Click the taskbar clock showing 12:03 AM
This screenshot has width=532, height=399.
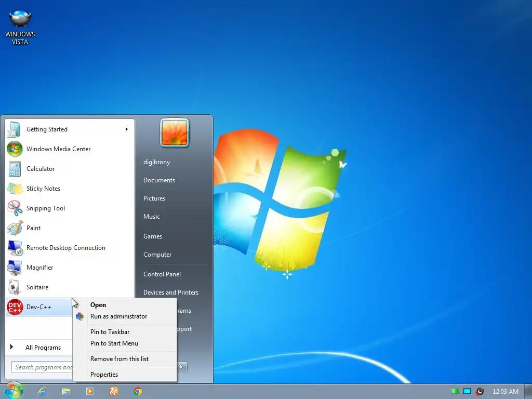pyautogui.click(x=505, y=392)
